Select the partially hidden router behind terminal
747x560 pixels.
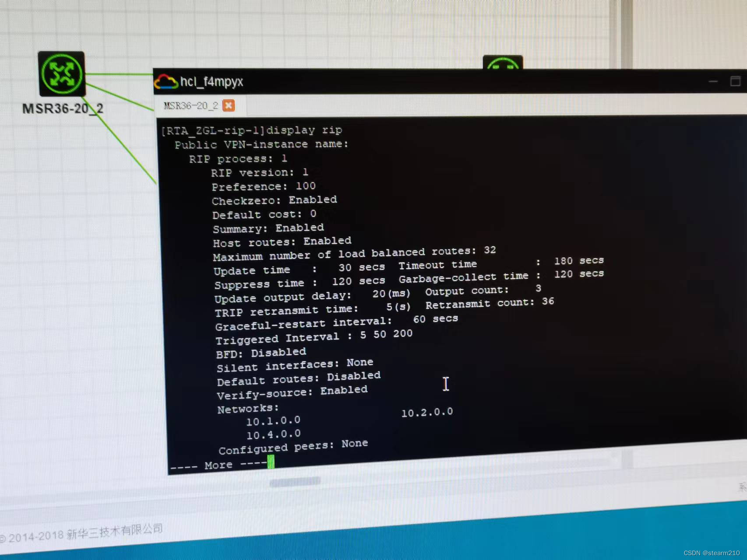point(503,62)
